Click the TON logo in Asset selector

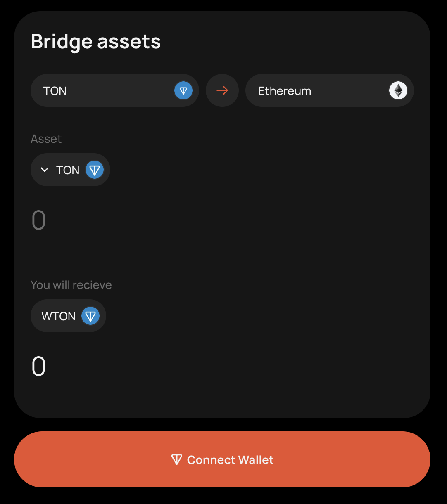94,170
